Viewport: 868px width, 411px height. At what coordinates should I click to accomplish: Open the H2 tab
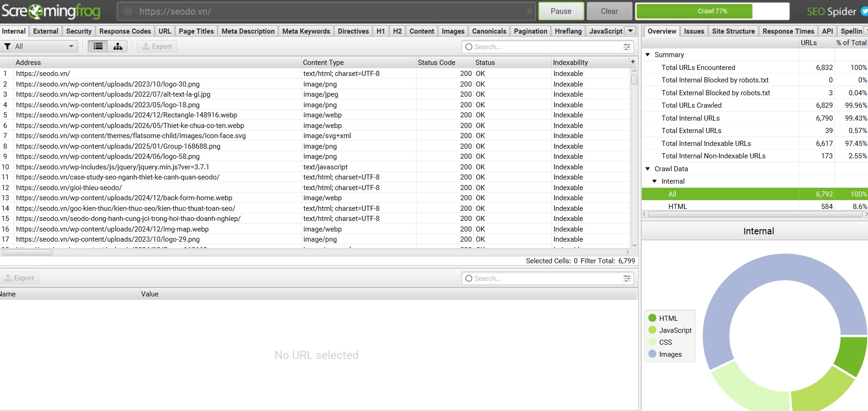tap(398, 31)
